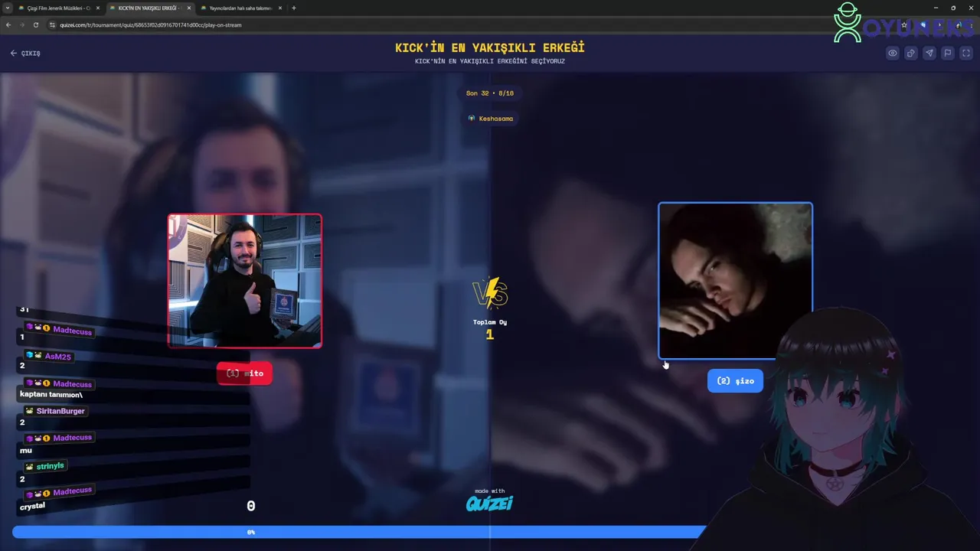Click strinyls username in chat

[51, 466]
